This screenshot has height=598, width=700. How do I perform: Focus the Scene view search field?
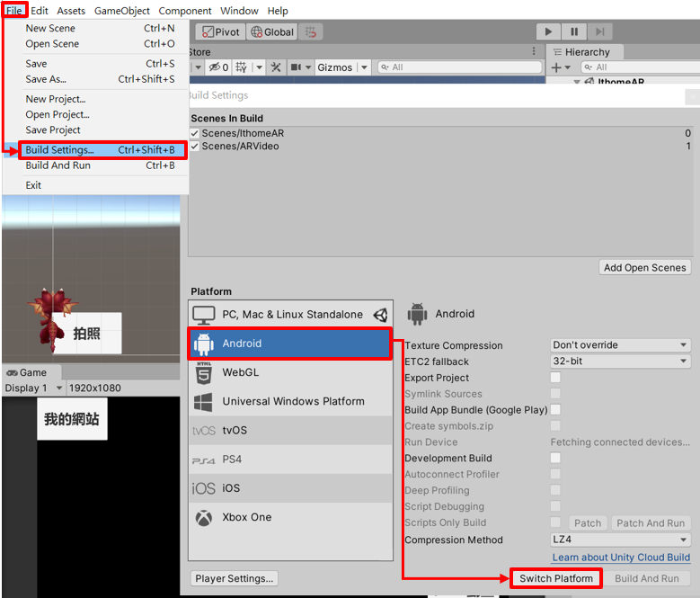click(460, 67)
